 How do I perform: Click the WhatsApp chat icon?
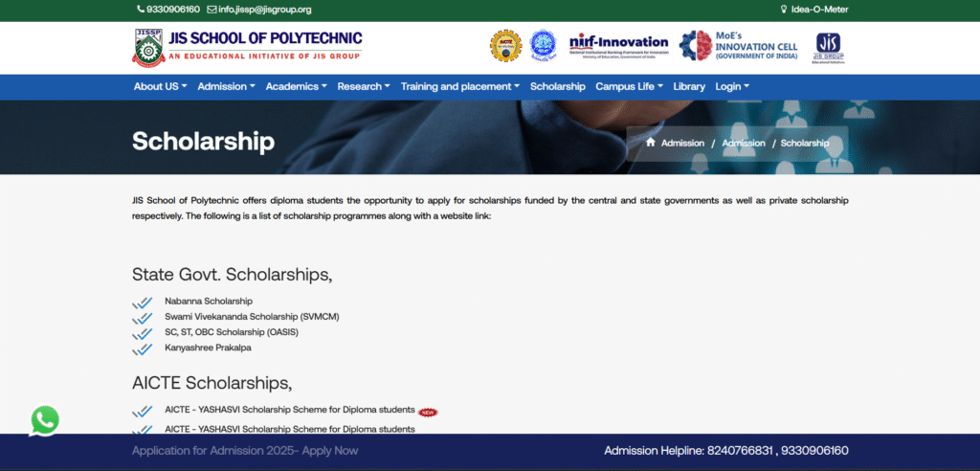(x=44, y=420)
